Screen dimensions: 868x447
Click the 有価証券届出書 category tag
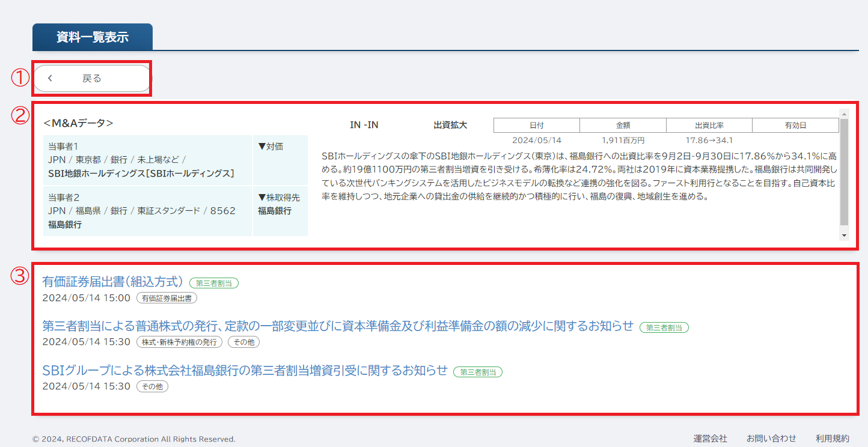click(167, 297)
